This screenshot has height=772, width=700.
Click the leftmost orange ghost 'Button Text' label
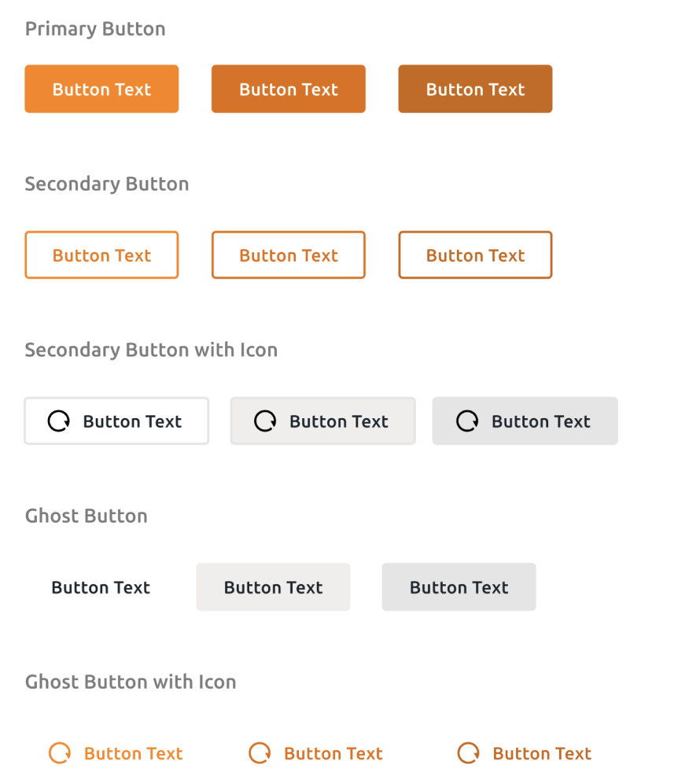point(133,753)
